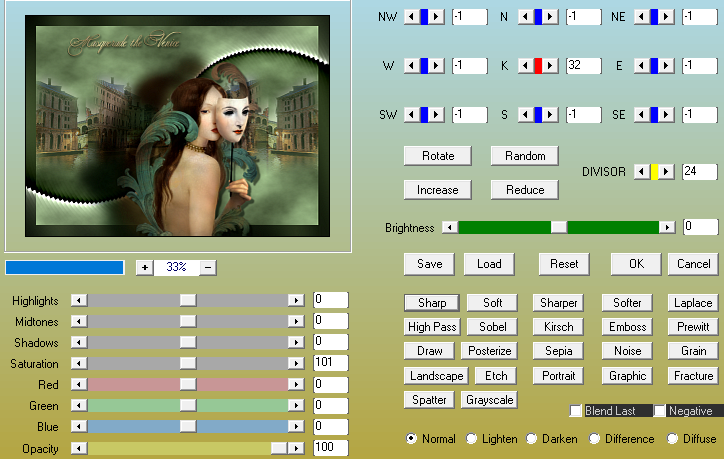This screenshot has height=459, width=724.
Task: Enable the Blend Last checkbox
Action: point(576,411)
